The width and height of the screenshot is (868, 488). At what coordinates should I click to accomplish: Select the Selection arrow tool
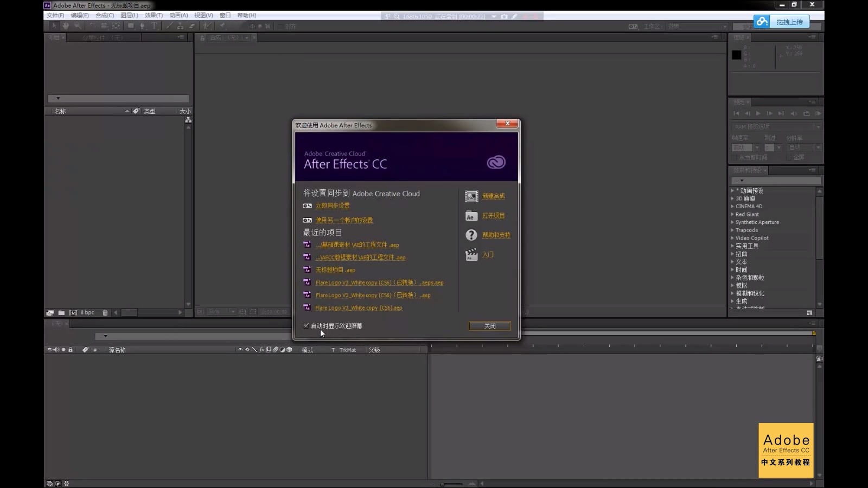pos(54,25)
